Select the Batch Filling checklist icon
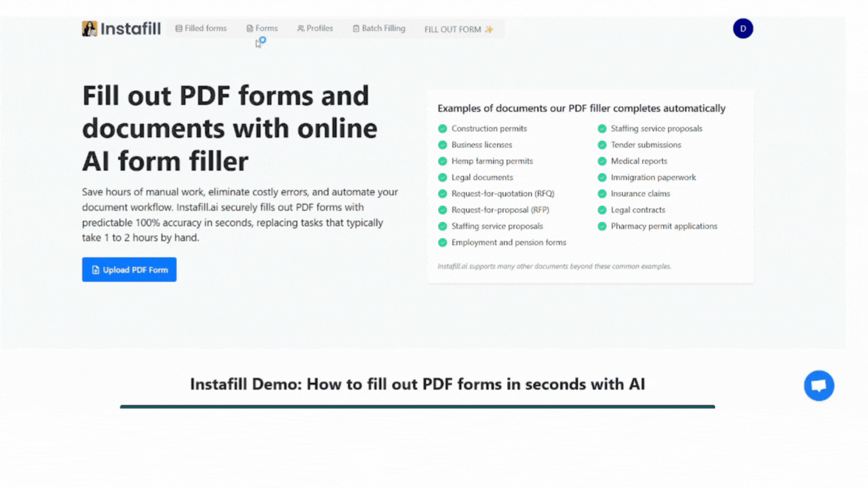This screenshot has width=868, height=488. (355, 28)
